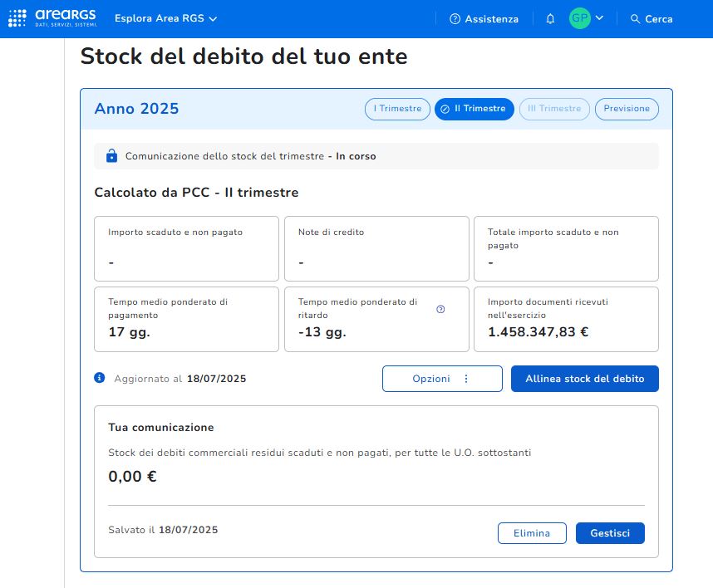Click Elimina to delete the communication
This screenshot has width=713, height=588.
click(532, 533)
